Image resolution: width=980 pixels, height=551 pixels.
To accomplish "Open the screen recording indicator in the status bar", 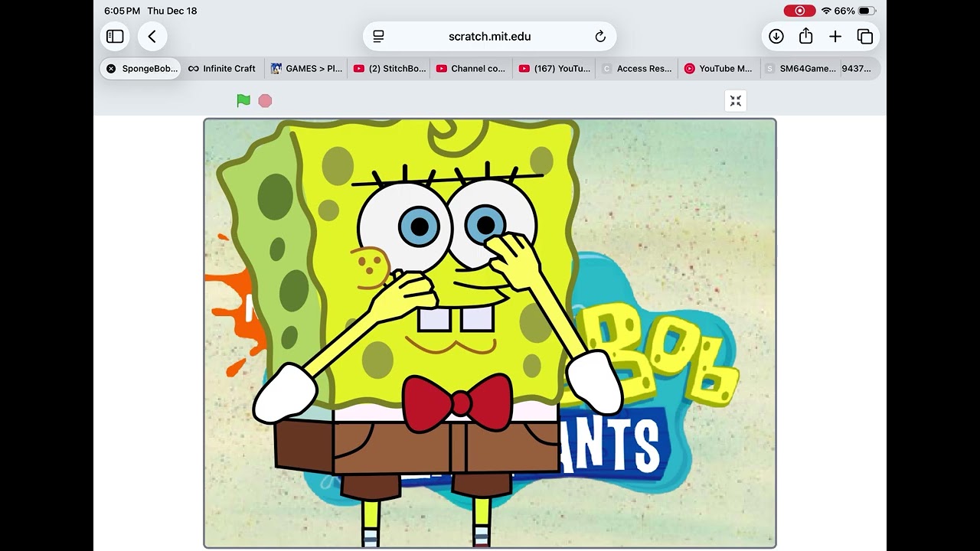I will point(799,11).
